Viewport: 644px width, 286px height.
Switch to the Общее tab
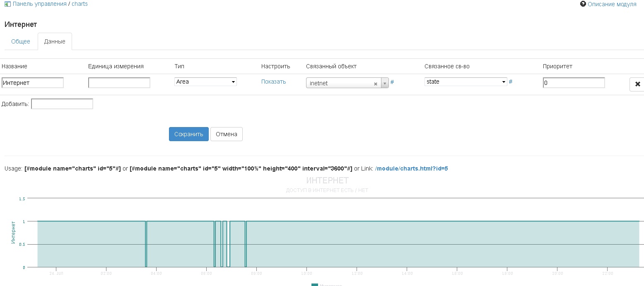tap(21, 41)
